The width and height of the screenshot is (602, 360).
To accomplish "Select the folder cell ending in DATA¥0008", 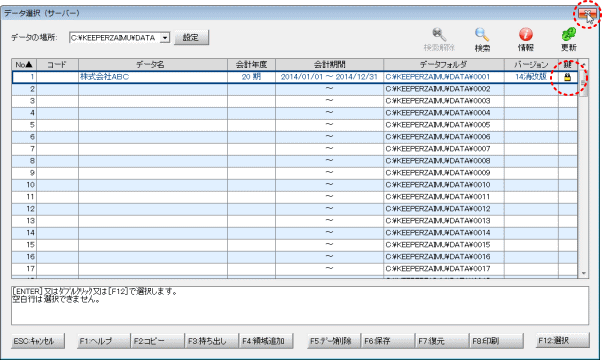I will click(444, 161).
